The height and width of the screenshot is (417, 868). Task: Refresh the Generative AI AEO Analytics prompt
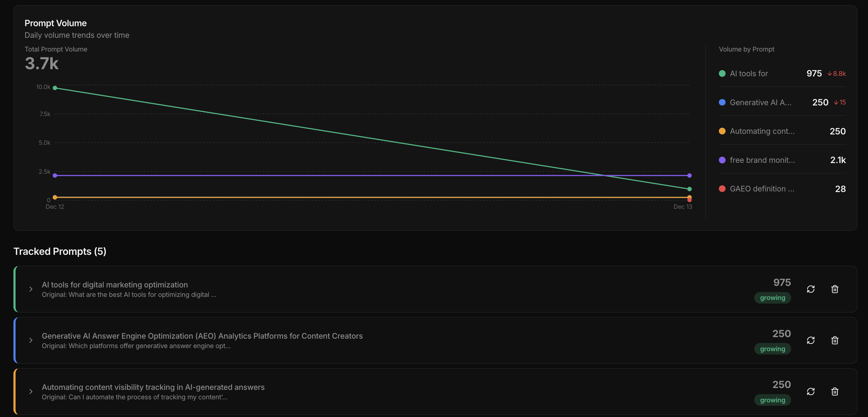tap(810, 340)
